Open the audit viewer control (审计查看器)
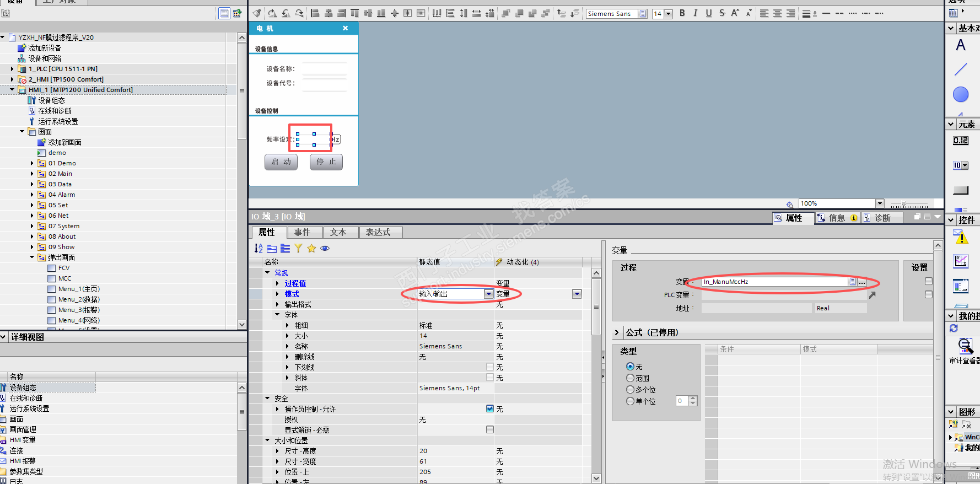 (965, 351)
